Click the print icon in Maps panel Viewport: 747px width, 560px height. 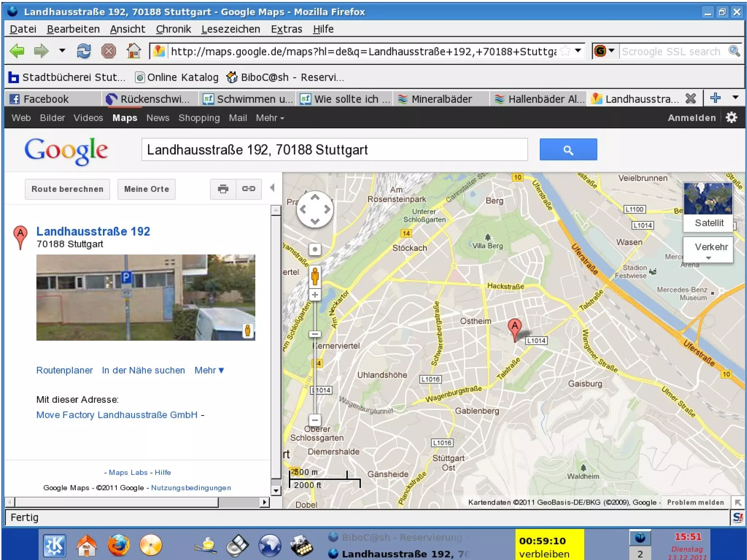[223, 189]
